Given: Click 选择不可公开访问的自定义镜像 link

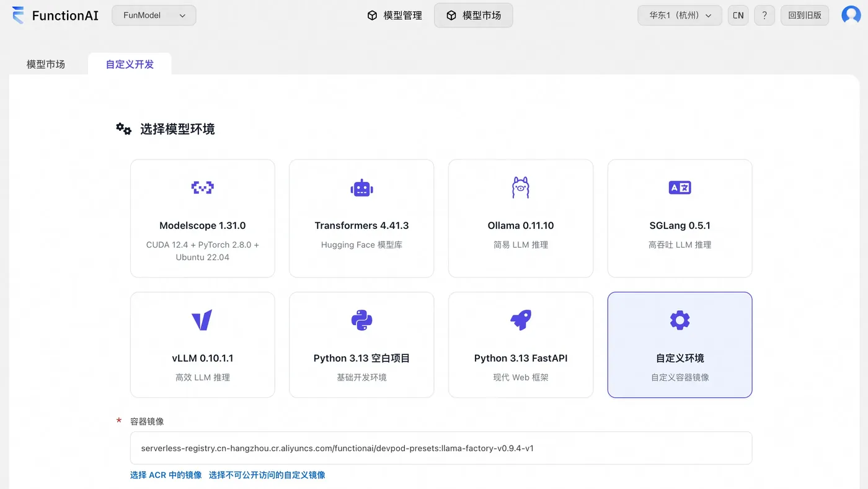Looking at the screenshot, I should click(267, 475).
